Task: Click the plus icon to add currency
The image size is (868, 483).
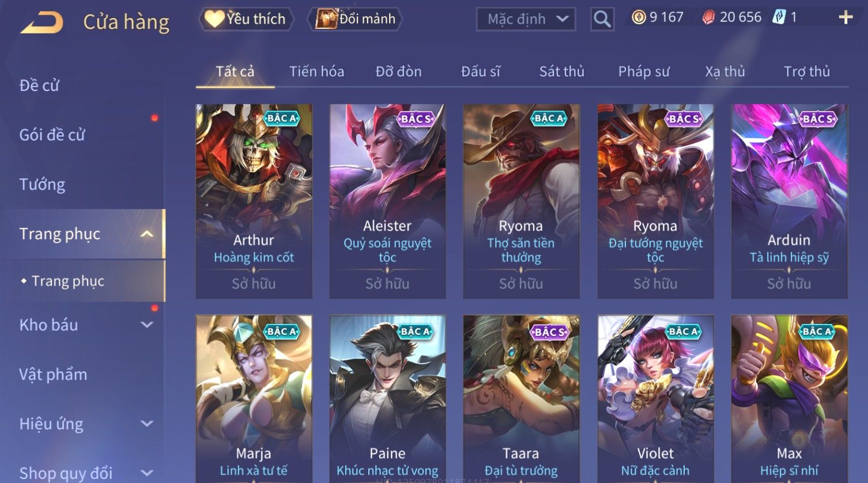Action: coord(846,18)
